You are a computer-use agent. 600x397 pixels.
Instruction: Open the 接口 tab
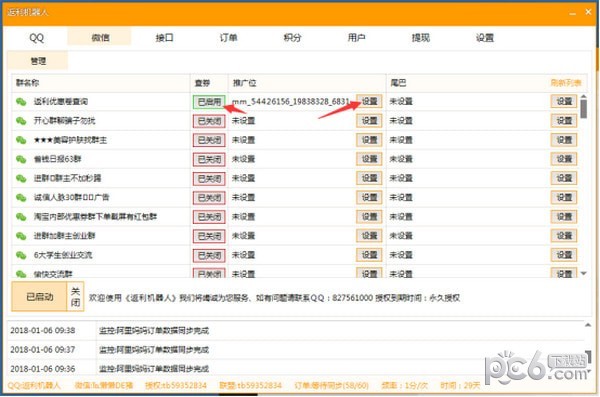(x=164, y=38)
